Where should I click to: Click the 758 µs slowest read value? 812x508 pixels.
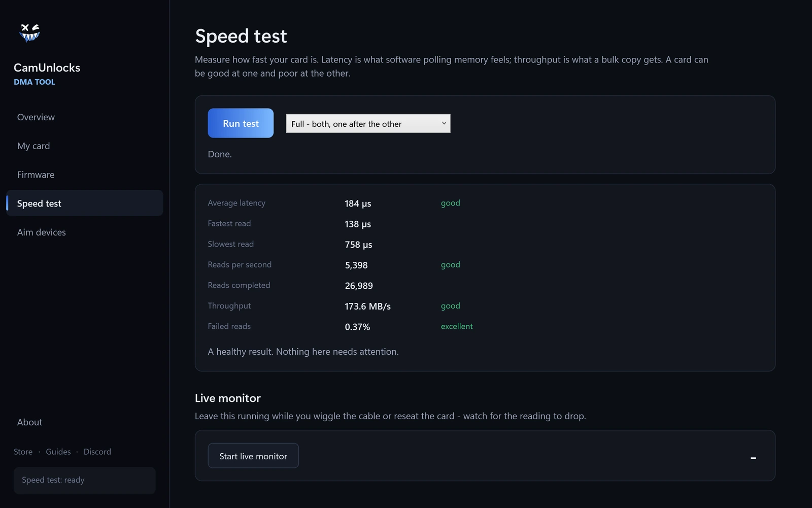coord(358,245)
